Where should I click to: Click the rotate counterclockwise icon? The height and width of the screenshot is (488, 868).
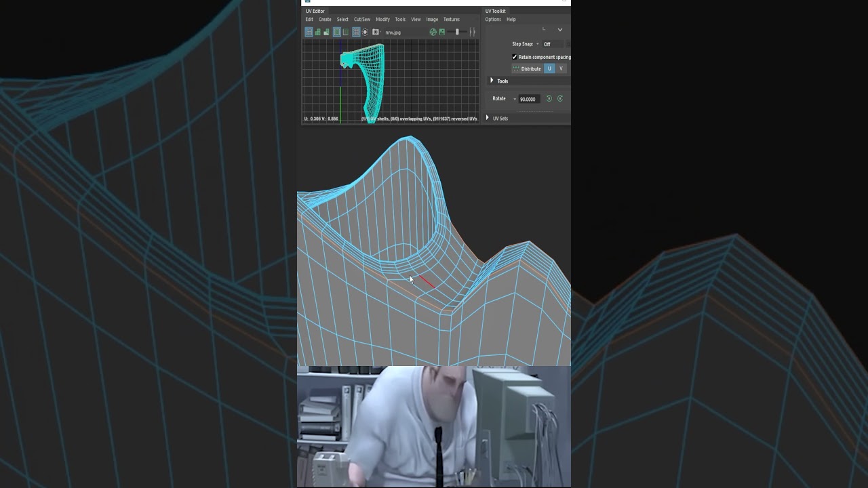pos(549,98)
